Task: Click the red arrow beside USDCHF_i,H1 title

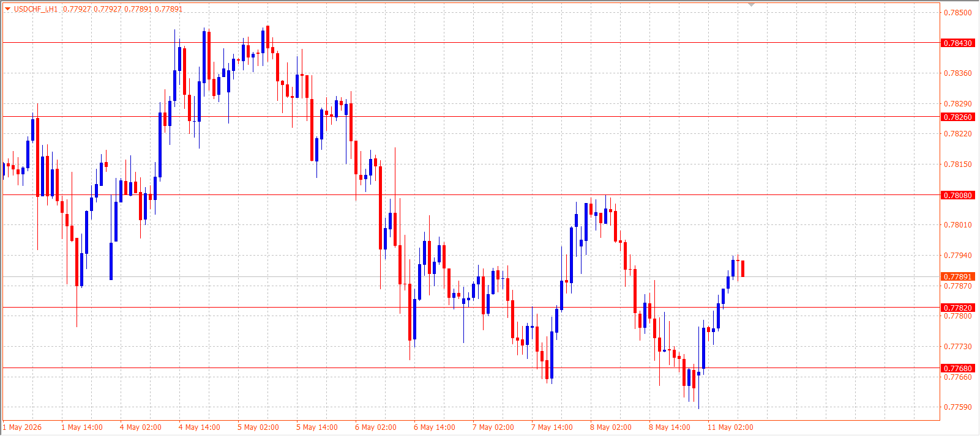Action: pos(7,9)
